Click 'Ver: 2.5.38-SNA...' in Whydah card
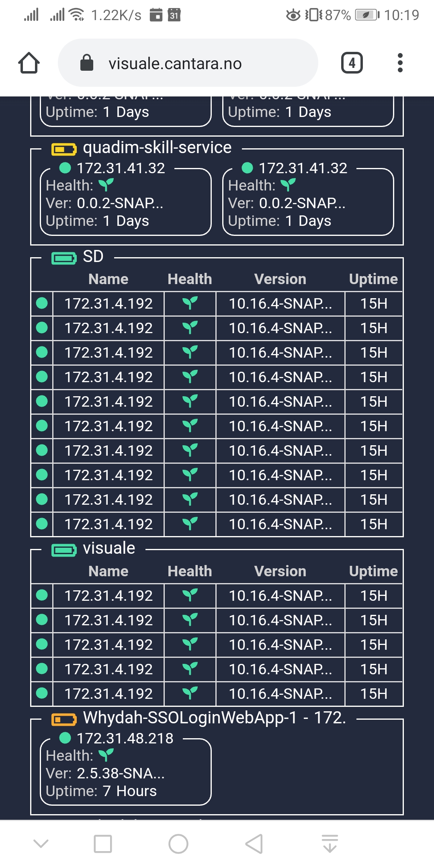434x868 pixels. pos(105,773)
